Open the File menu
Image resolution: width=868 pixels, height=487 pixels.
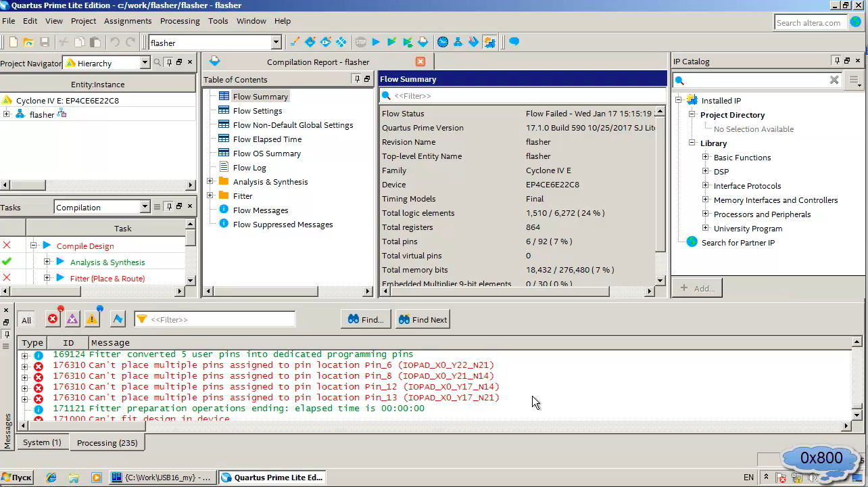point(8,21)
